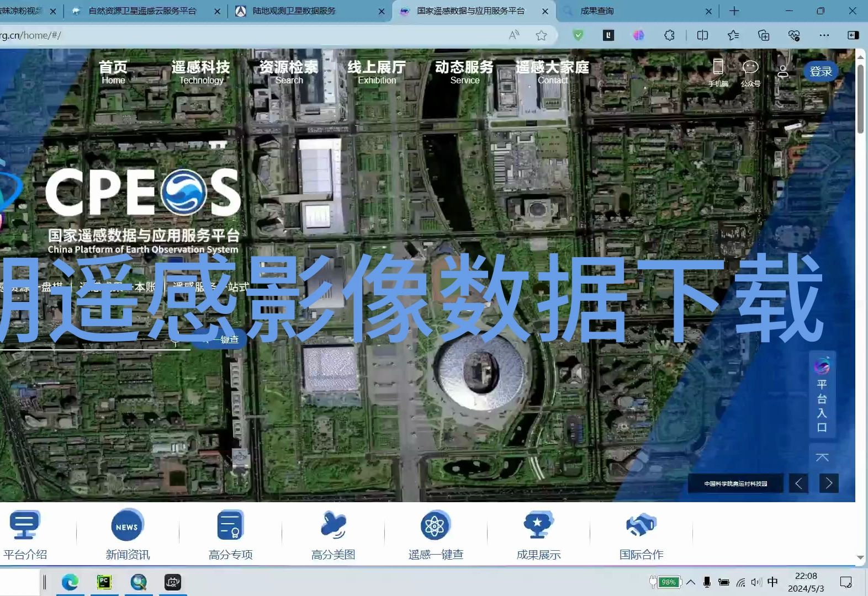Click the black L extension icon
The height and width of the screenshot is (596, 868).
(x=608, y=35)
